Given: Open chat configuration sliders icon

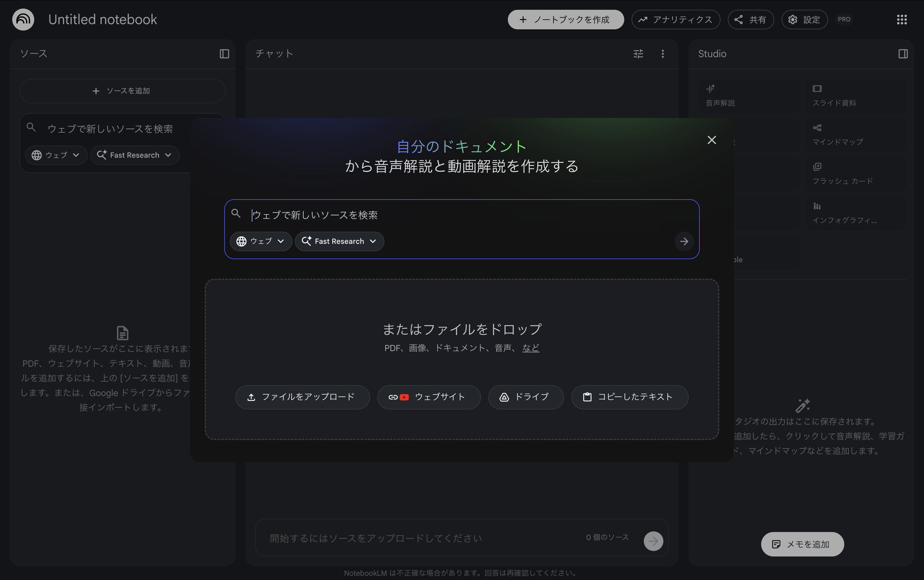Looking at the screenshot, I should tap(638, 54).
